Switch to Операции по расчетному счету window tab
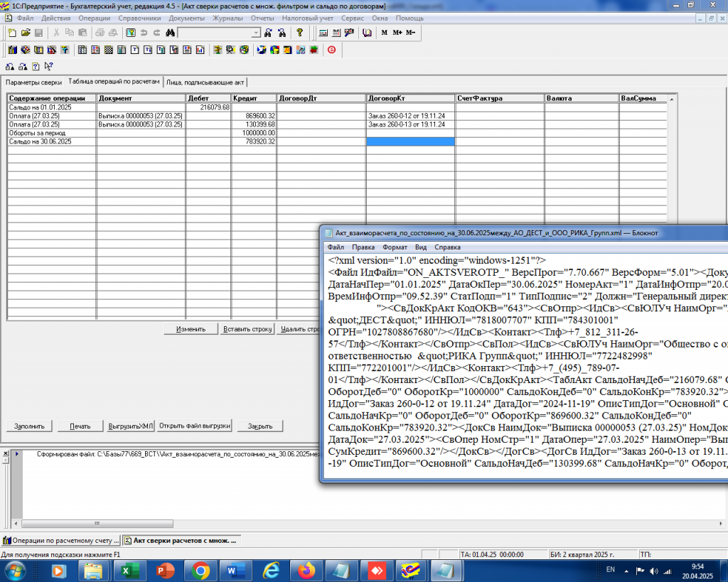Image resolution: width=728 pixels, height=582 pixels. tap(60, 540)
